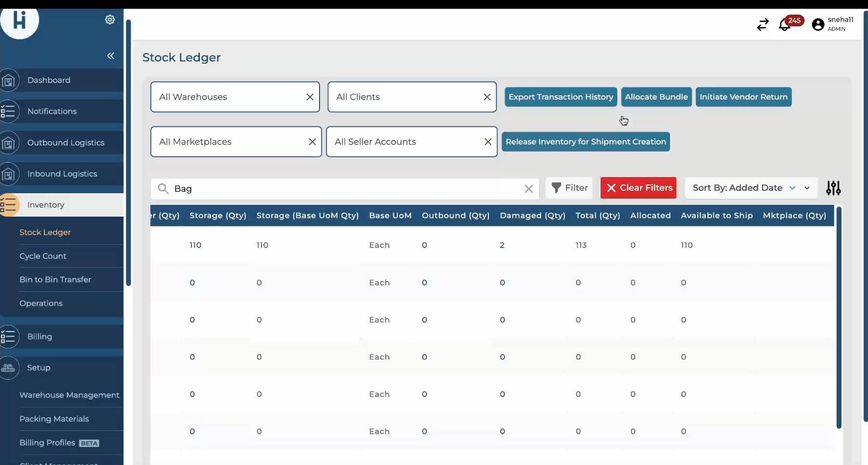Open the notifications bell icon
The height and width of the screenshot is (465, 868).
(x=785, y=24)
